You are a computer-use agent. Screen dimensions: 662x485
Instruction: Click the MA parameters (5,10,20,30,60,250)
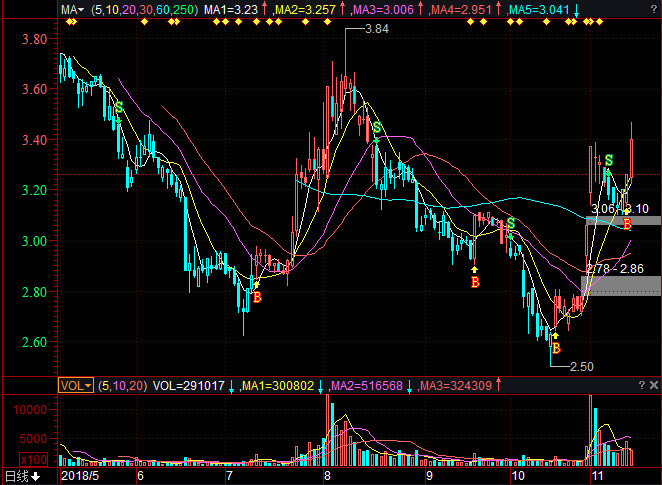[x=143, y=9]
